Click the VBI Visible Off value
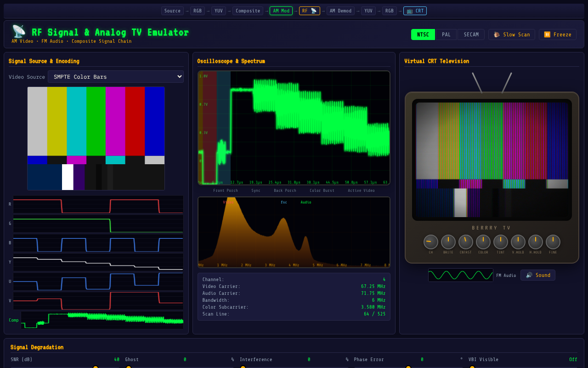Viewport: 588px width, 368px height. click(x=573, y=360)
